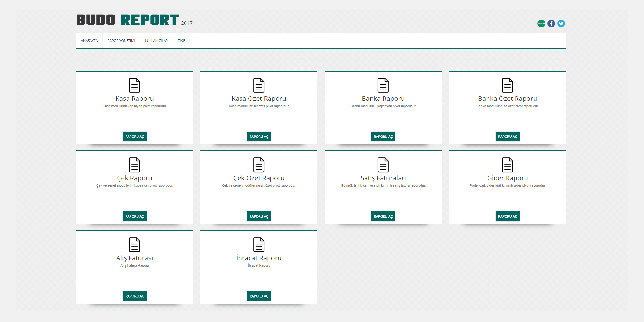The width and height of the screenshot is (644, 322).
Task: Open the Çek Raporu report with its button
Action: [134, 216]
